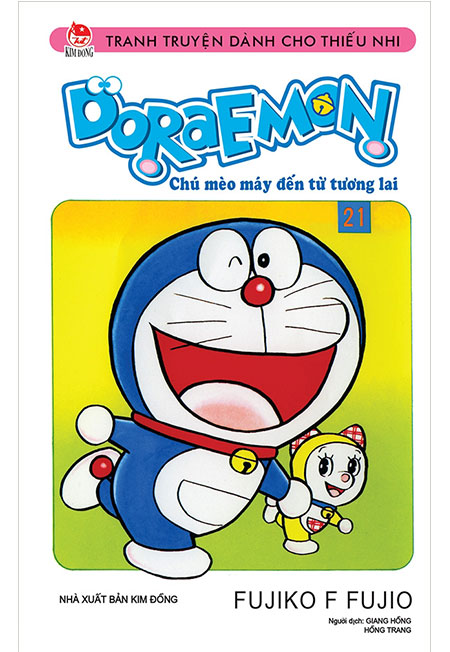The width and height of the screenshot is (450, 652).
Task: Click the volume number 21 badge
Action: [354, 217]
